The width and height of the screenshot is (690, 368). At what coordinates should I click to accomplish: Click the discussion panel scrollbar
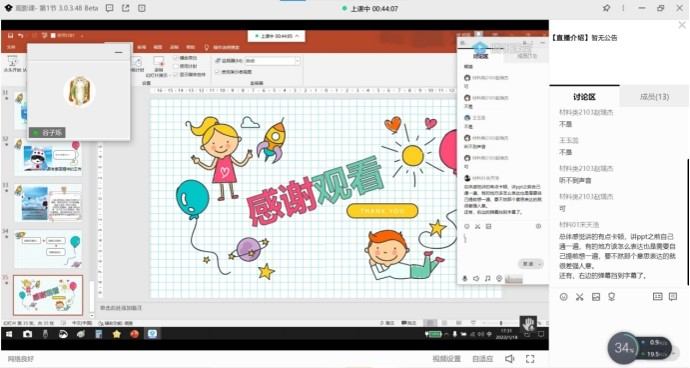[687, 222]
